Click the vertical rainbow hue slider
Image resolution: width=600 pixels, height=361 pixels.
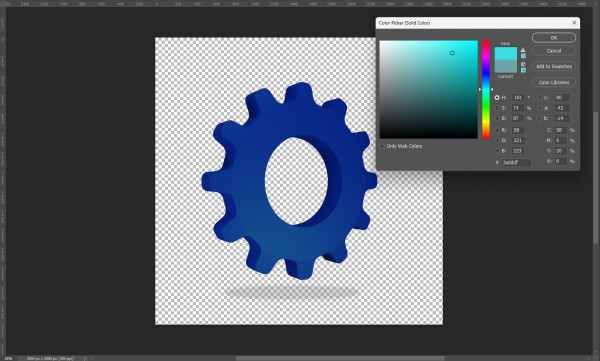[486, 90]
